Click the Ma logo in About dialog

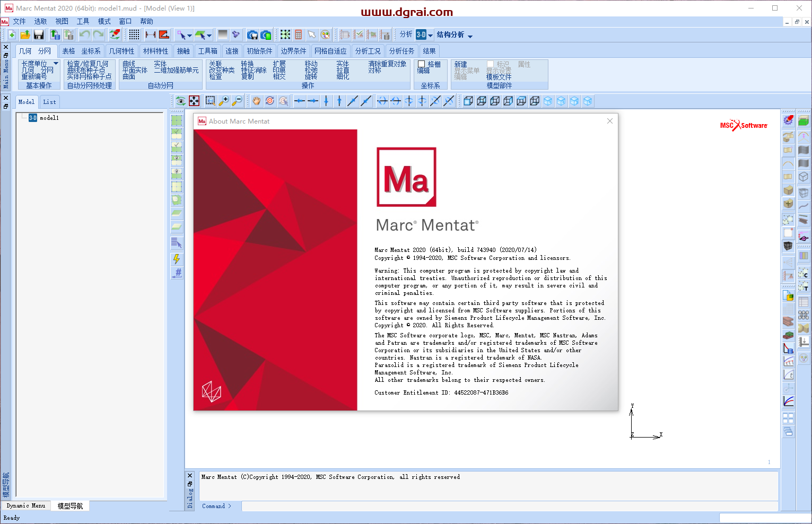coord(406,177)
